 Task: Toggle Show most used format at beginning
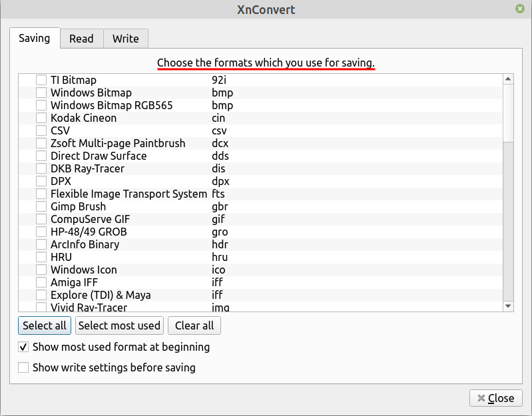(x=24, y=347)
